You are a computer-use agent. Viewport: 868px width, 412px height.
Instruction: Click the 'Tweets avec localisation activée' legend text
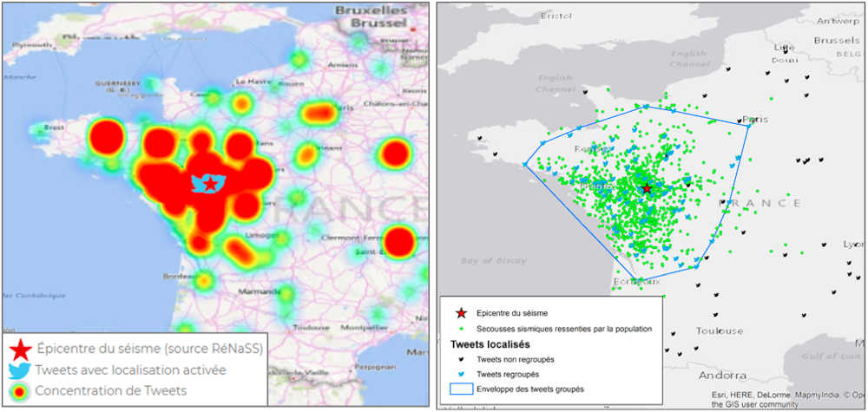tap(131, 370)
